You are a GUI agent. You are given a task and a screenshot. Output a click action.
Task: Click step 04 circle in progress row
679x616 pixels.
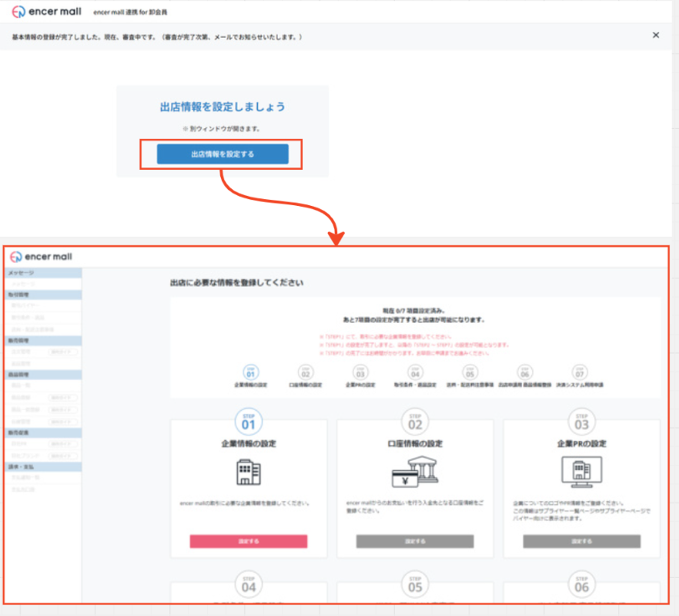click(x=415, y=372)
